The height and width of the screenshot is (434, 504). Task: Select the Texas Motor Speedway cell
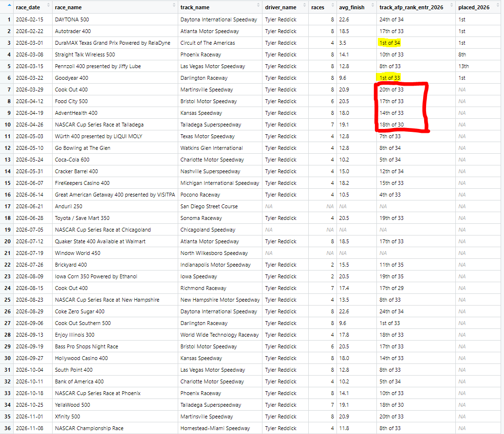click(220, 136)
